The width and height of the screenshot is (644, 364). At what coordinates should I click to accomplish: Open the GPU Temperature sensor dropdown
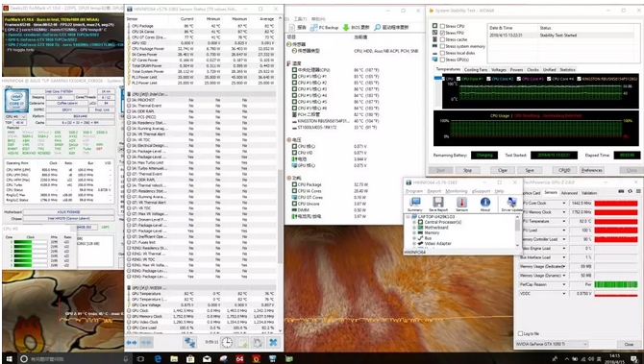pyautogui.click(x=564, y=221)
